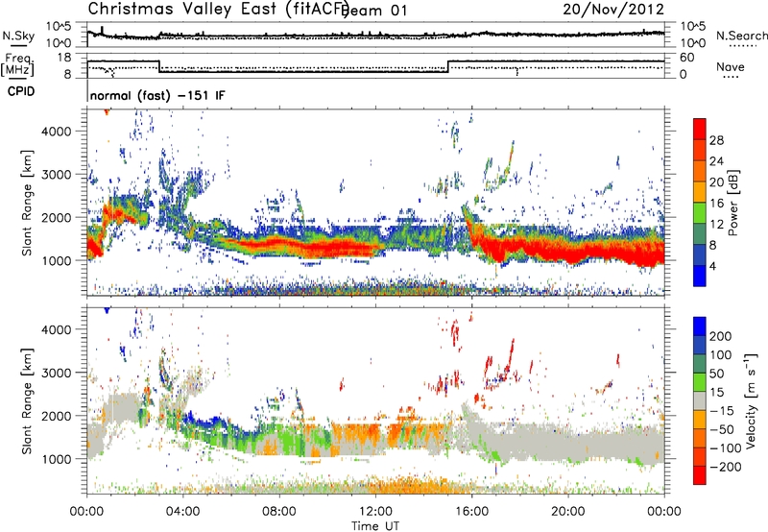768x532 pixels.
Task: Click the frequency line plot panel
Action: 375,65
